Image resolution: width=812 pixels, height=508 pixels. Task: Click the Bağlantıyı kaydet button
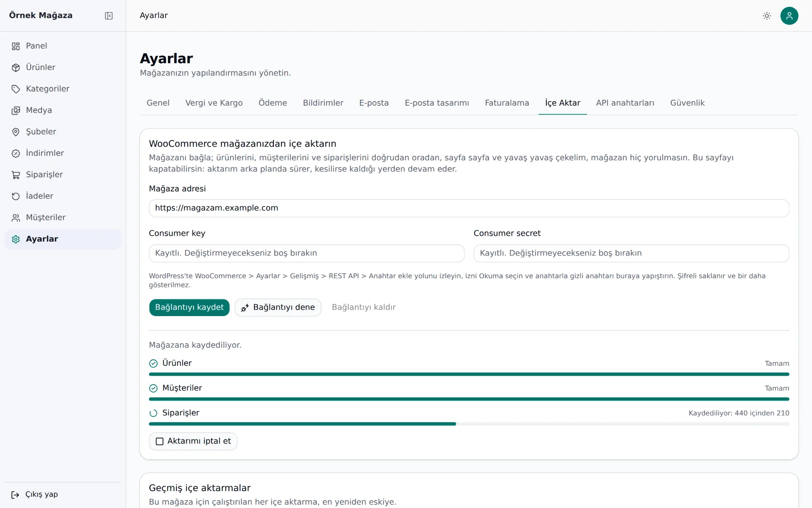click(189, 308)
